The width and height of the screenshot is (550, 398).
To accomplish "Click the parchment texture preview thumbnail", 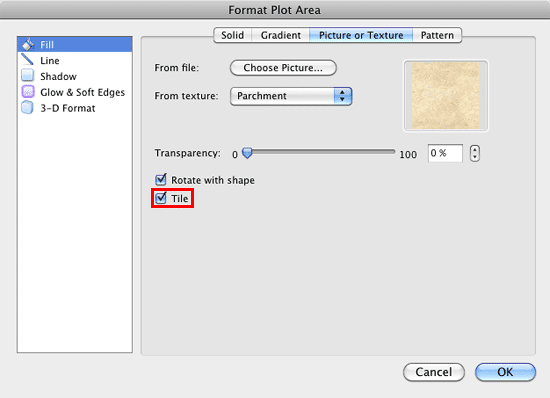I will click(446, 95).
